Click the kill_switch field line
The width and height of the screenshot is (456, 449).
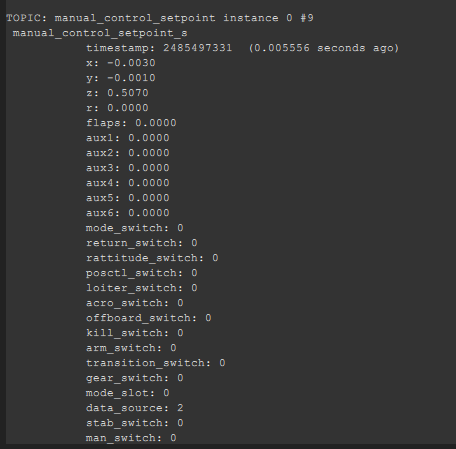coord(135,333)
